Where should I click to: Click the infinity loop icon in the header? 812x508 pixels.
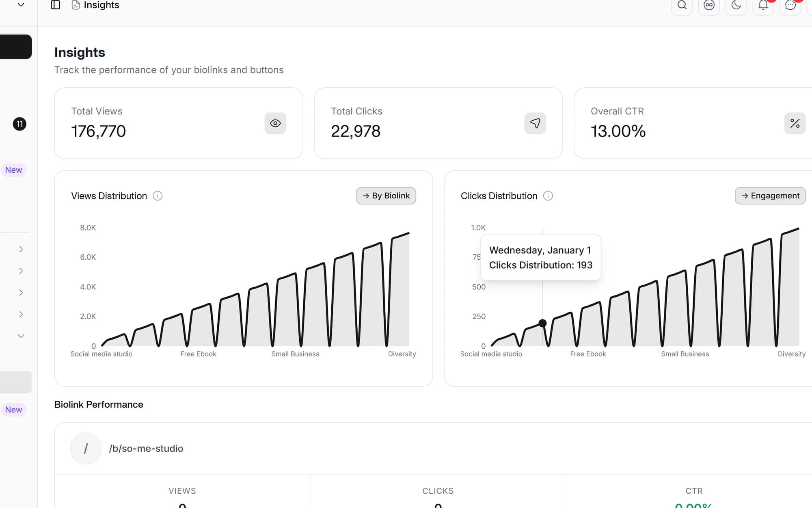tap(709, 5)
